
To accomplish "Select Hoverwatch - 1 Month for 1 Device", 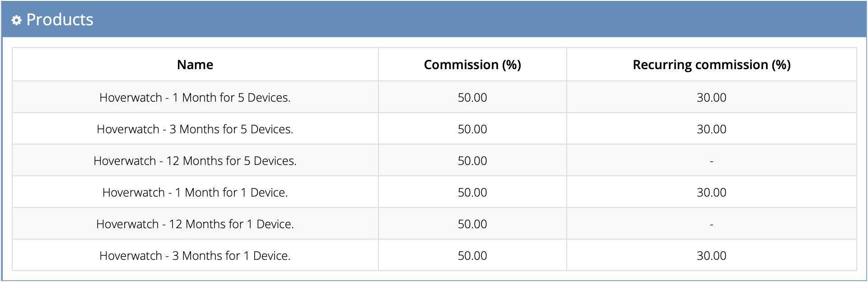I will click(x=195, y=193).
